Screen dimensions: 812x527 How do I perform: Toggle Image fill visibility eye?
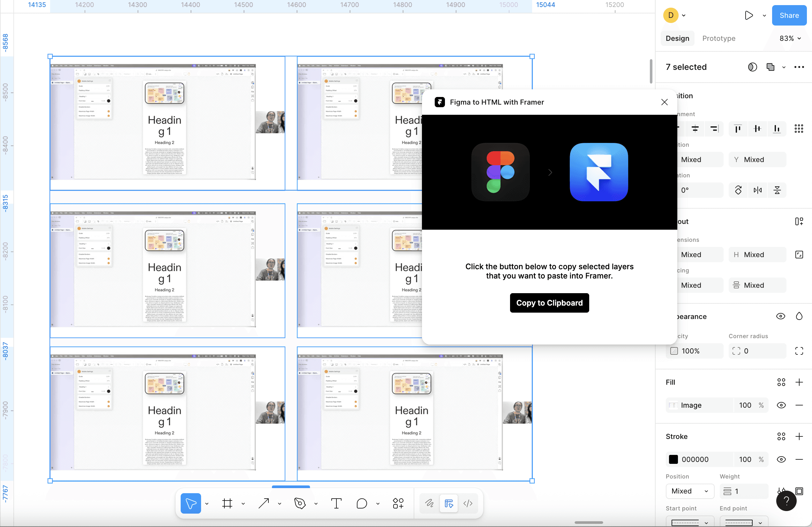pyautogui.click(x=781, y=405)
